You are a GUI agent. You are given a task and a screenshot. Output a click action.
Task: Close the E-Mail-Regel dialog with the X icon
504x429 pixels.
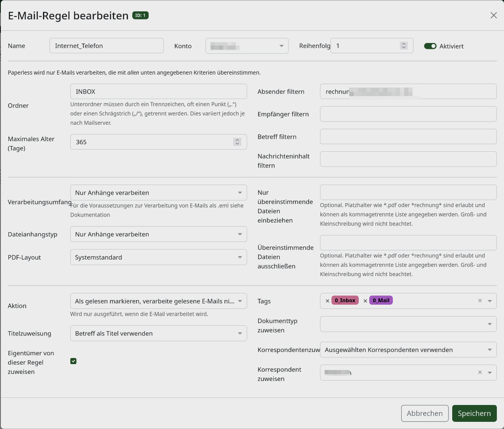pyautogui.click(x=493, y=16)
